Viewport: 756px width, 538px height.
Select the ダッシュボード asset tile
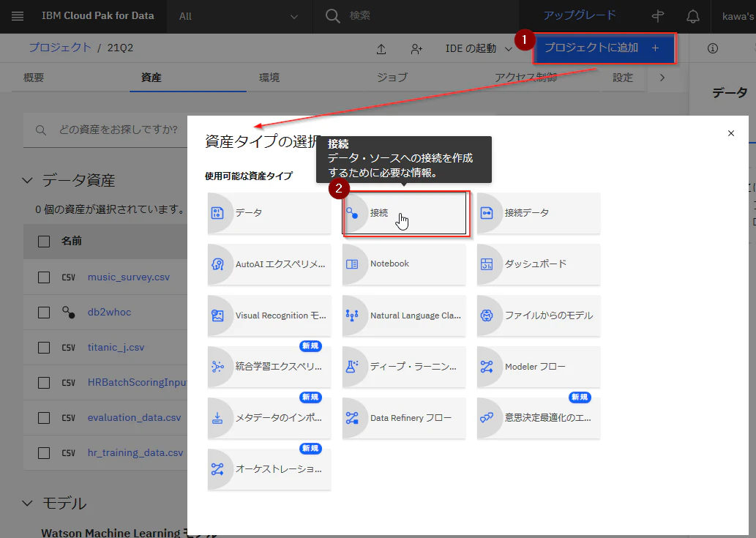point(539,264)
